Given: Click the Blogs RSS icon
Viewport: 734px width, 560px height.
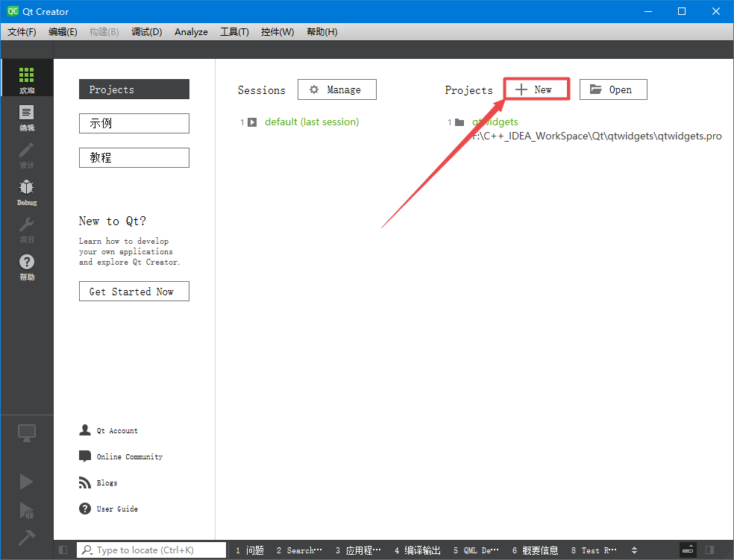Looking at the screenshot, I should (x=85, y=482).
